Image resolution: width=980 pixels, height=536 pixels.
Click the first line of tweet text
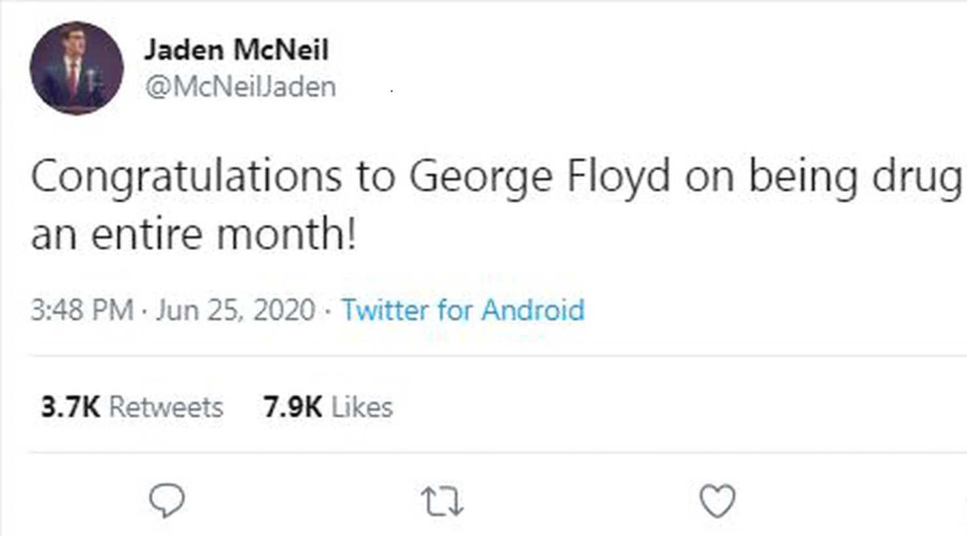pos(497,177)
